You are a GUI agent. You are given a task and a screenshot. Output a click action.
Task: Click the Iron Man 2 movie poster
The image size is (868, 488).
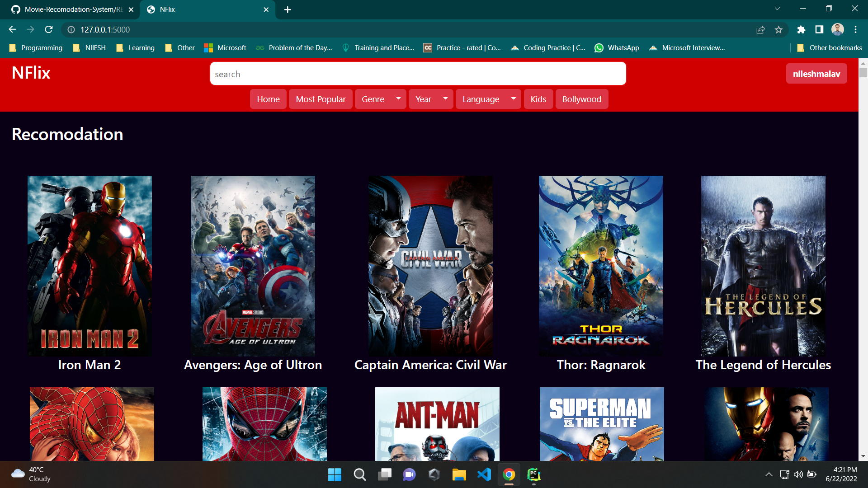coord(90,265)
